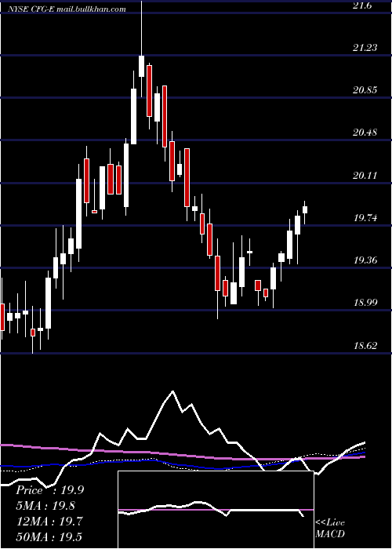The height and width of the screenshot is (549, 392).
Task: Select the 19.74 price axis label
Action: click(x=365, y=218)
